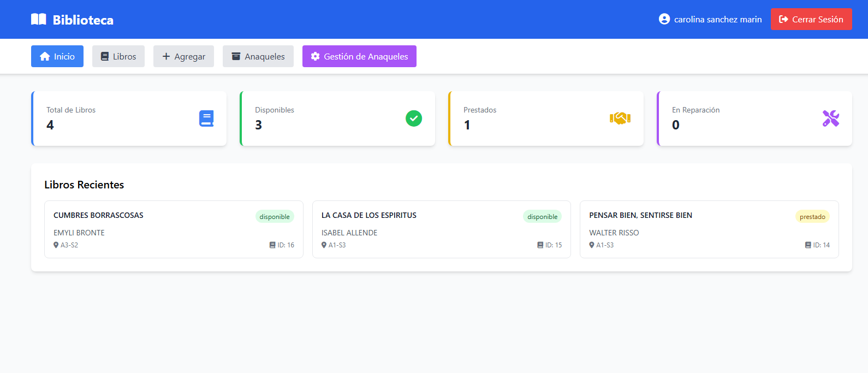868x373 pixels.
Task: Click the Biblioteca open book logo icon
Action: 38,20
